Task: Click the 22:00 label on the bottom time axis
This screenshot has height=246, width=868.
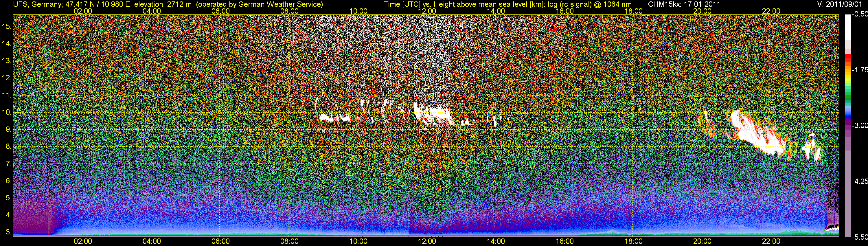Action: point(771,241)
